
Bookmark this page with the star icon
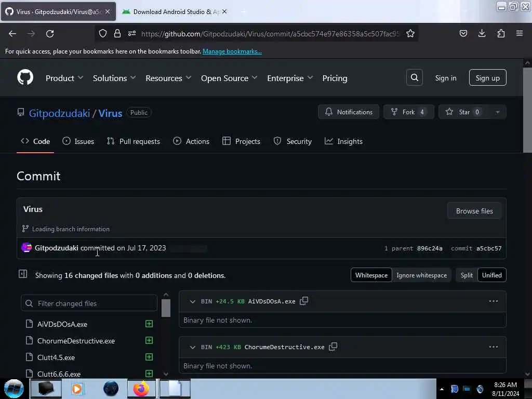pos(410,33)
